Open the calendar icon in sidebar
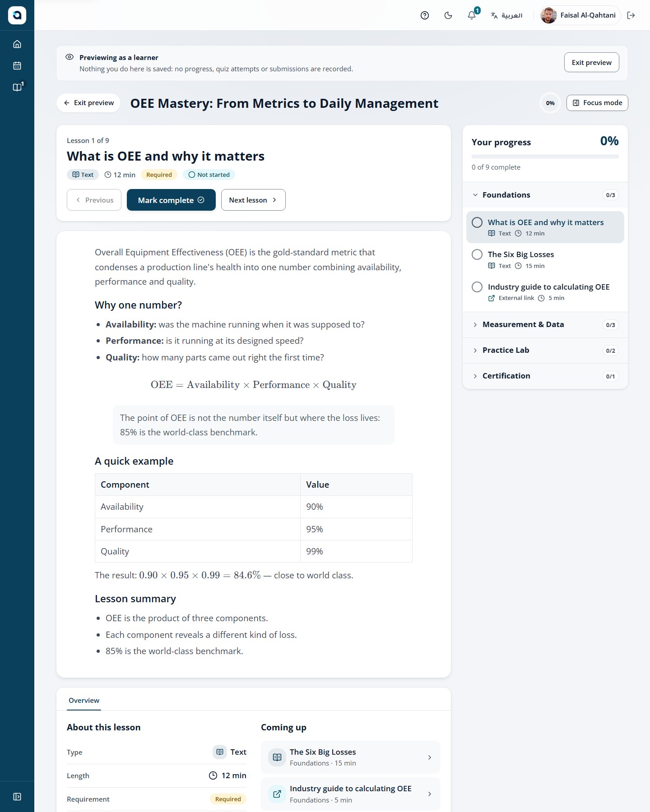 [x=17, y=66]
